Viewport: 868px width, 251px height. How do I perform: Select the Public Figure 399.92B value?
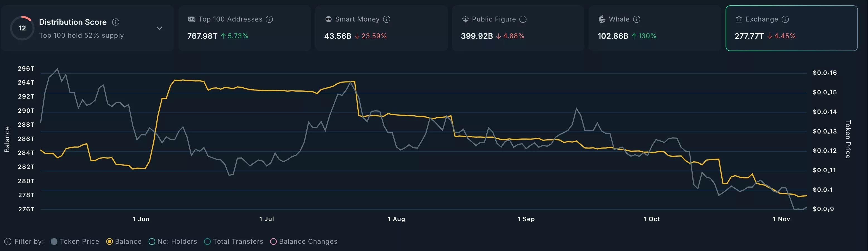(x=476, y=36)
